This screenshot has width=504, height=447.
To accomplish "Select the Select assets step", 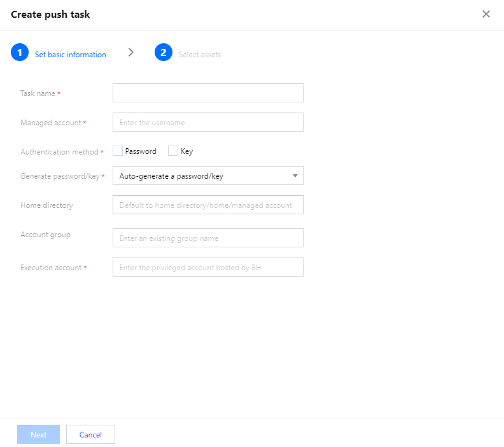I will (x=200, y=55).
